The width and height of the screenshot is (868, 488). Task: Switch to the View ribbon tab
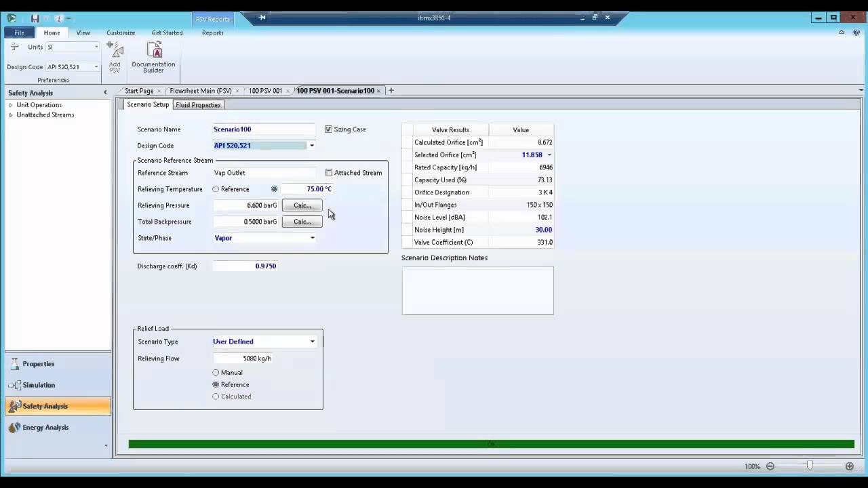[x=83, y=33]
